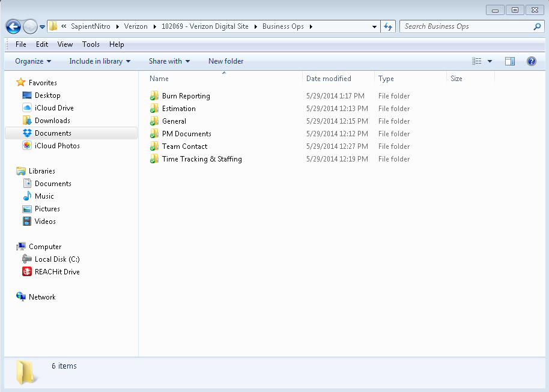Click the 6 items status text
Image resolution: width=549 pixels, height=392 pixels.
point(64,366)
